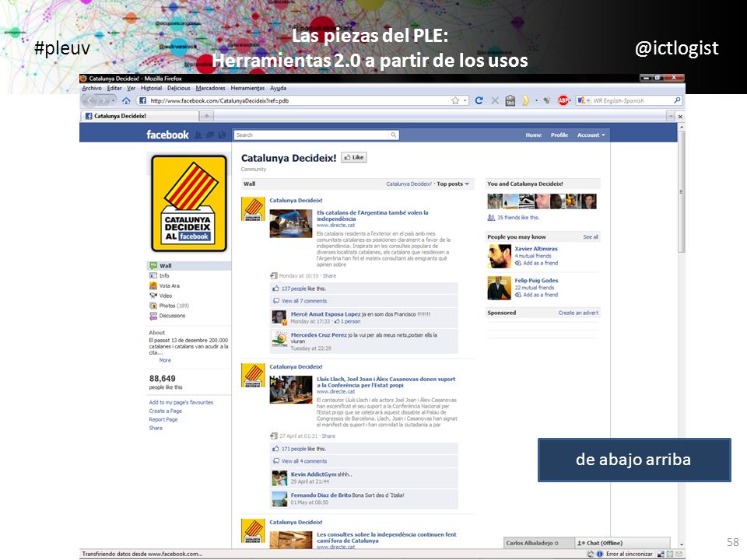The image size is (747, 560).
Task: Click the vertical scrollbar of the page
Action: pos(682,191)
